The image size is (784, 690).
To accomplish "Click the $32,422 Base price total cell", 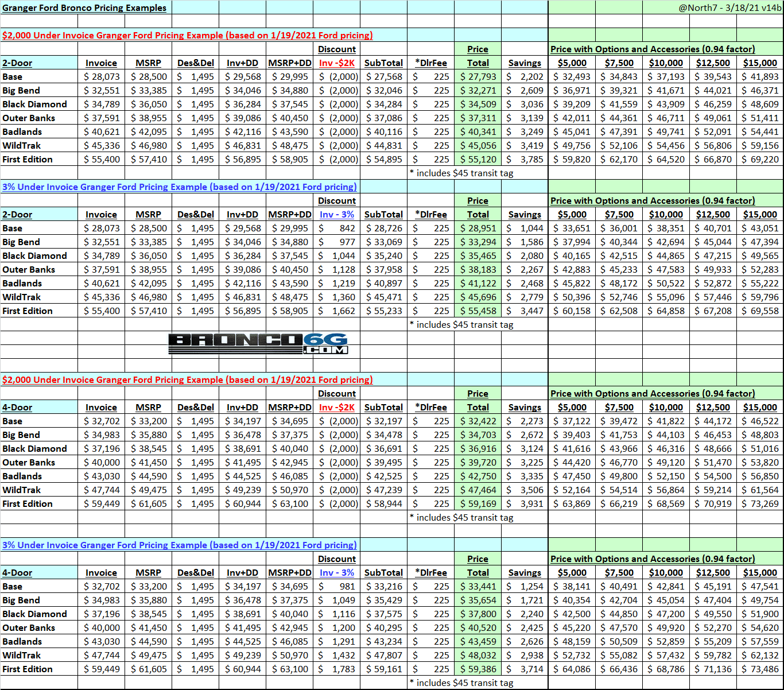I will 478,421.
